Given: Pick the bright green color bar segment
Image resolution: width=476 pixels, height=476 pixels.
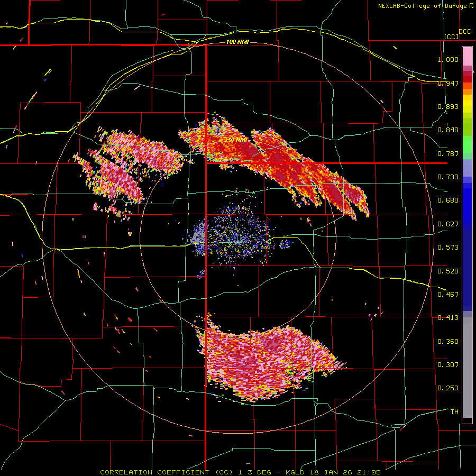Looking at the screenshot, I should click(467, 144).
